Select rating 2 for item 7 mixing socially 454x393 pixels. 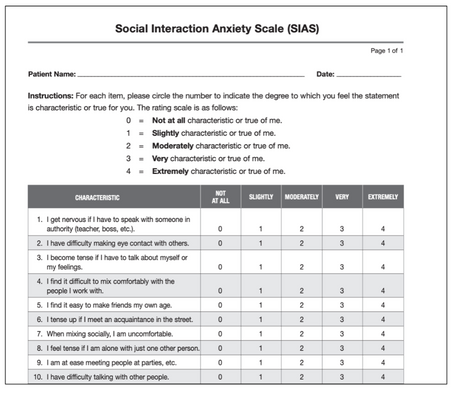(x=301, y=334)
